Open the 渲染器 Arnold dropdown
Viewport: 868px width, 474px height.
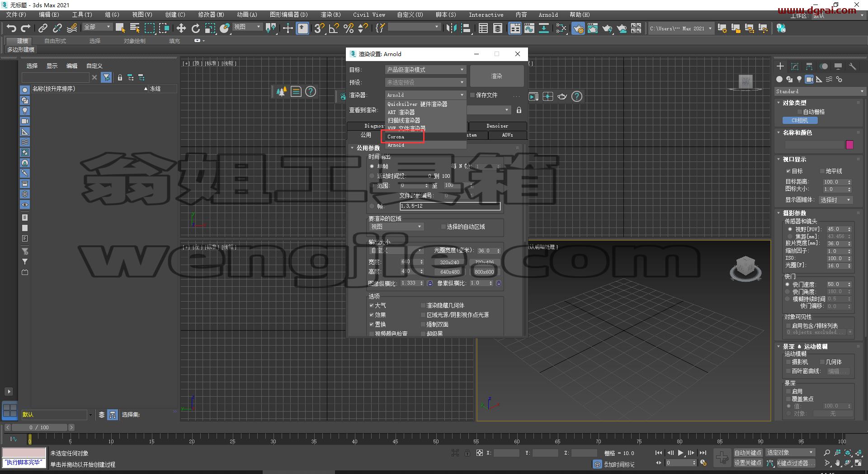(x=425, y=95)
